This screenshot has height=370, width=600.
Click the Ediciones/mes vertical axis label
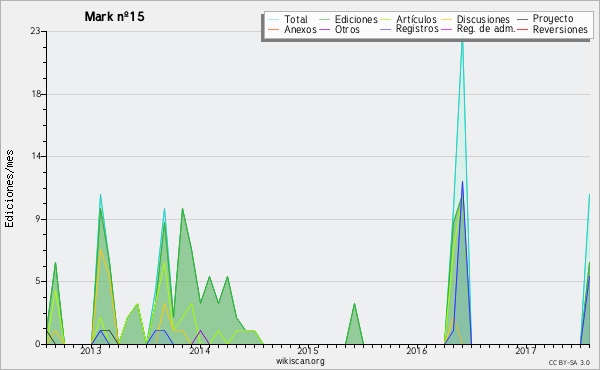(x=9, y=189)
